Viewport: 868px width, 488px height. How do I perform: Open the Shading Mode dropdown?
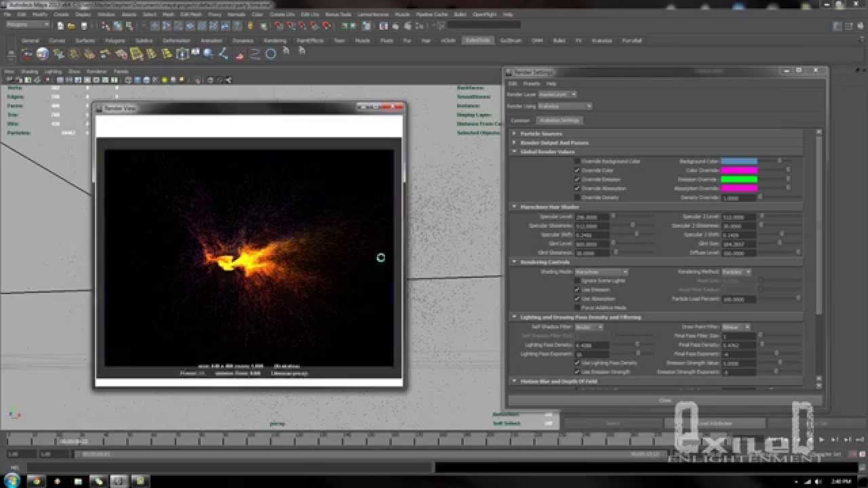(x=601, y=272)
